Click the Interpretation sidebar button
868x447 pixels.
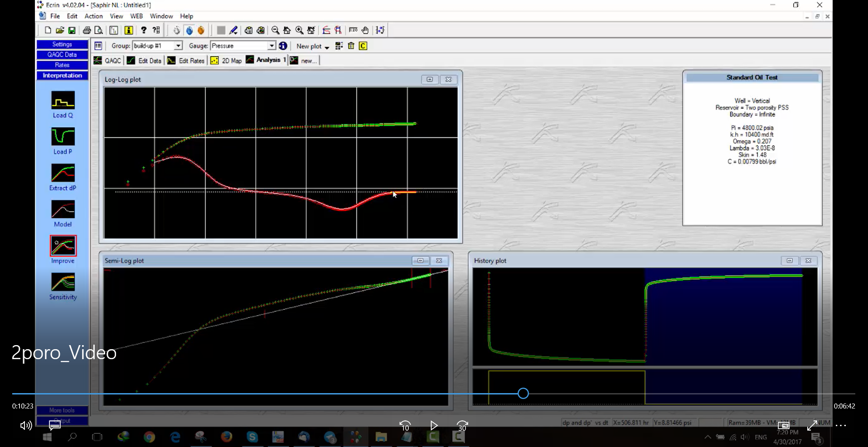coord(62,75)
